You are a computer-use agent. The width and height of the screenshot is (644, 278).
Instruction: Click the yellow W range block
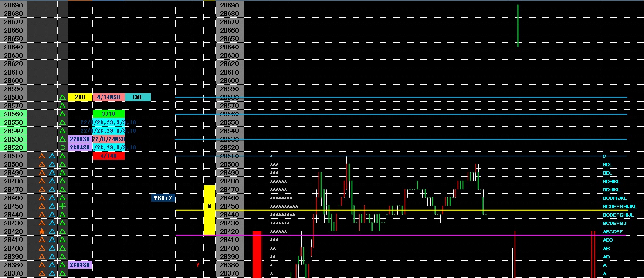click(210, 210)
